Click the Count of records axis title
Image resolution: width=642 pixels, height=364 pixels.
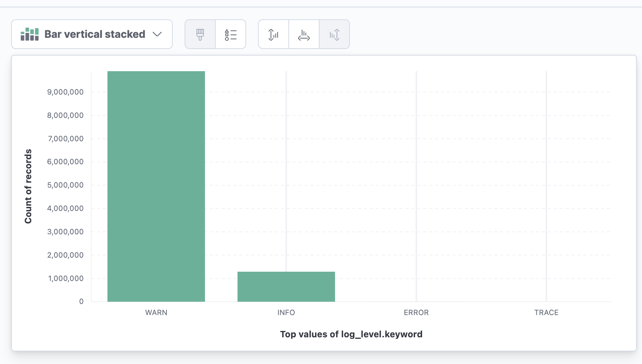coord(28,186)
